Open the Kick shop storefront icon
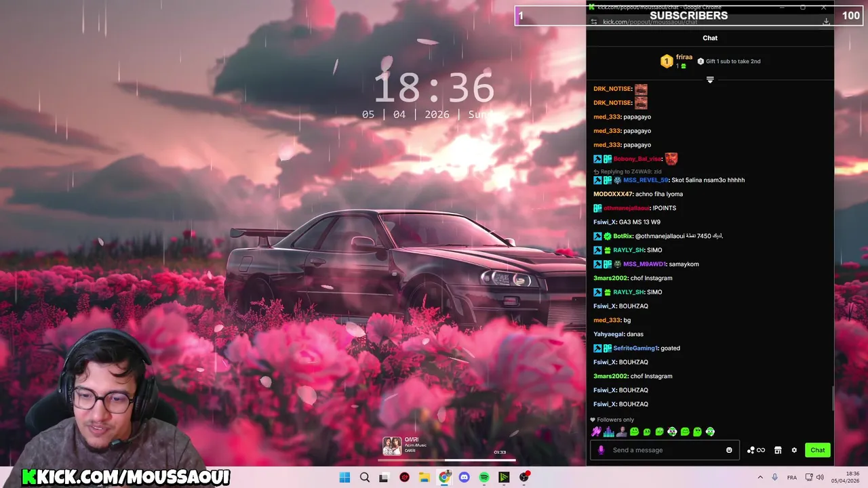The image size is (868, 488). pyautogui.click(x=778, y=450)
